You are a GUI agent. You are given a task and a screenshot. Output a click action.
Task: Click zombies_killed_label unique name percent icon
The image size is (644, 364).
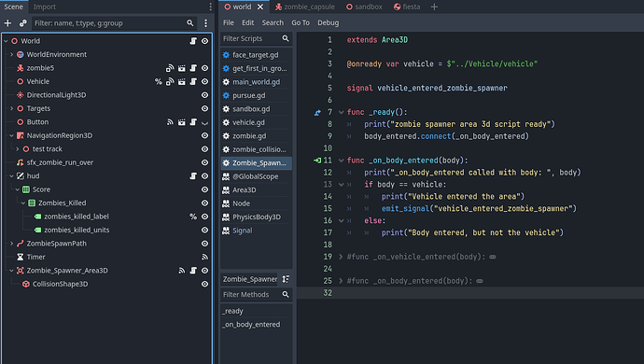click(193, 217)
